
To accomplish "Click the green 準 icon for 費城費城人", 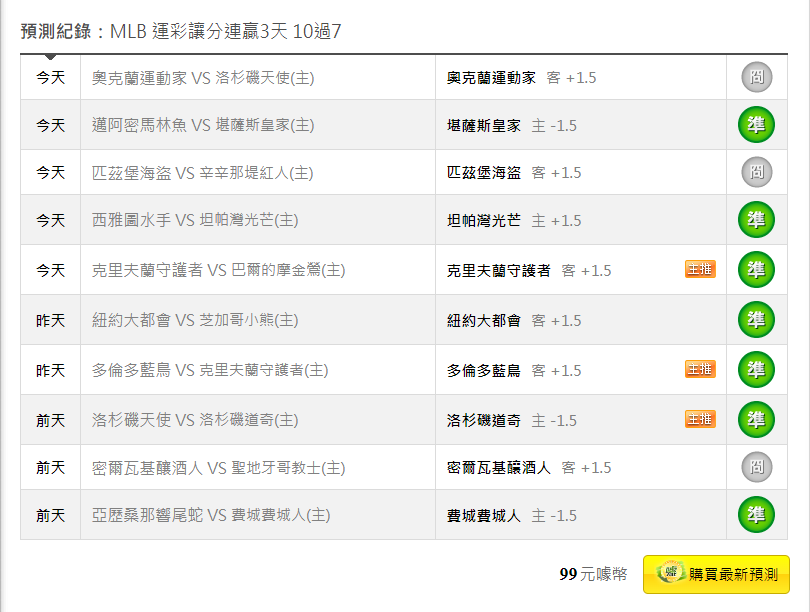I will tap(756, 515).
